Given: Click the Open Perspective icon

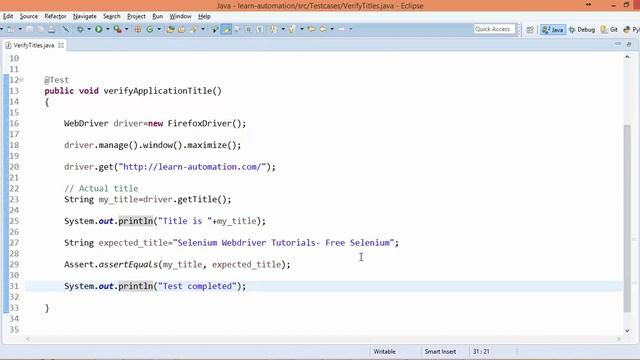Looking at the screenshot, I should 530,29.
